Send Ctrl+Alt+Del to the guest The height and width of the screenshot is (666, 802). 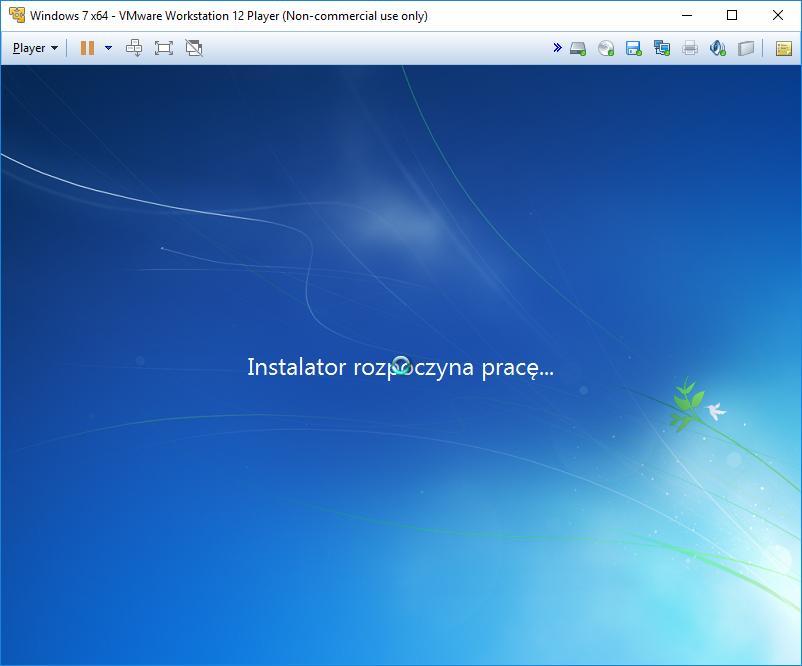coord(134,48)
